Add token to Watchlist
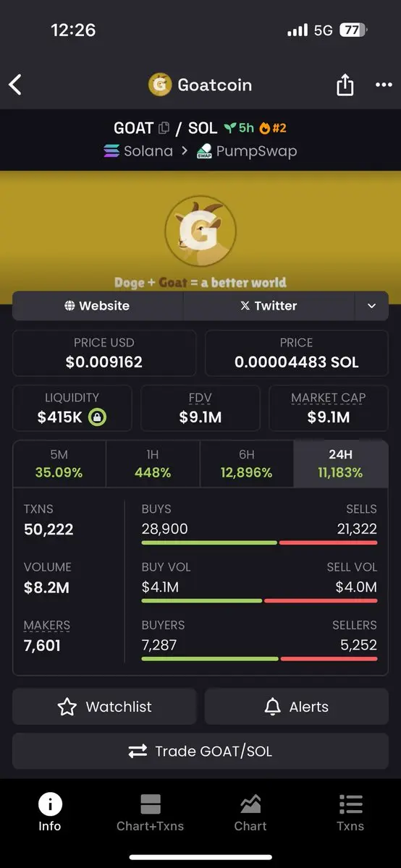Screen dimensions: 401x868 click(x=104, y=707)
